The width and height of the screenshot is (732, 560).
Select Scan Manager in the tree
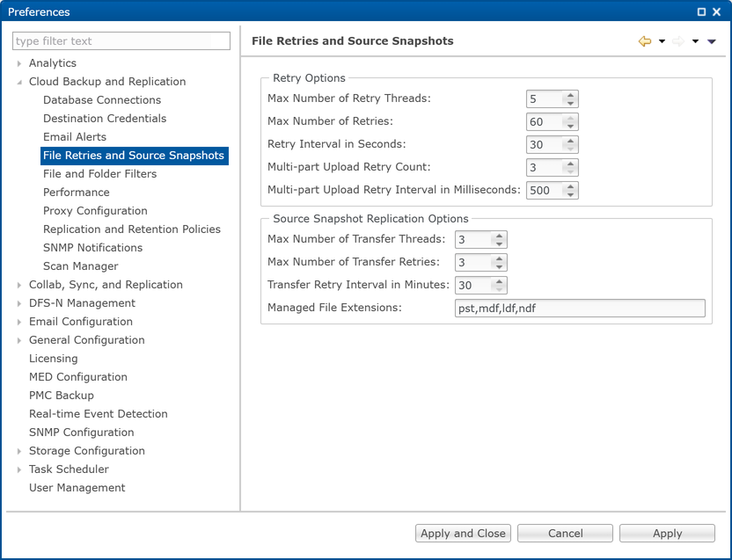(x=80, y=266)
